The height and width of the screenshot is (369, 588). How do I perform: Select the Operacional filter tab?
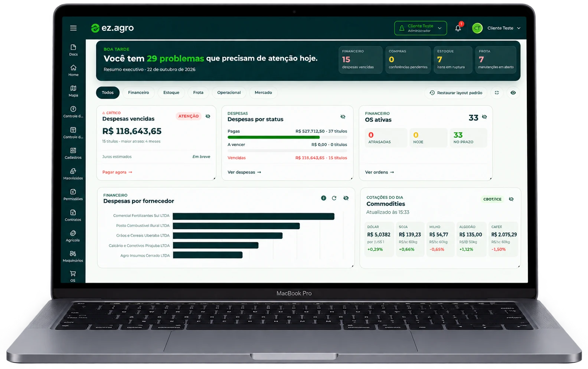tap(229, 93)
